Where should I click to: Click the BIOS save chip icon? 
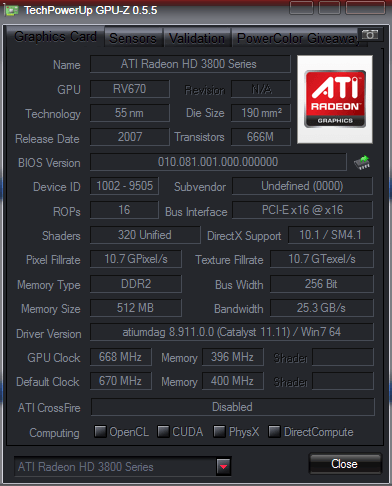[x=362, y=163]
